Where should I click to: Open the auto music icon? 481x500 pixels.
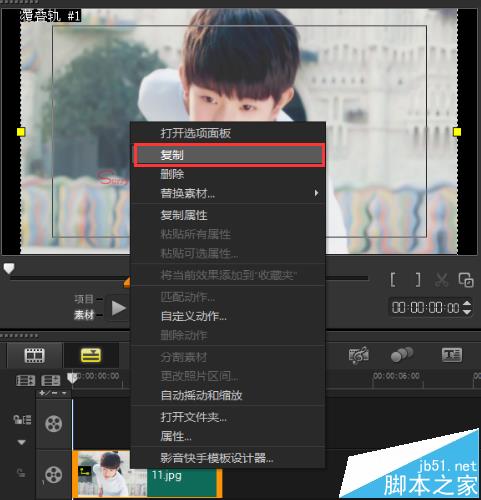point(359,355)
